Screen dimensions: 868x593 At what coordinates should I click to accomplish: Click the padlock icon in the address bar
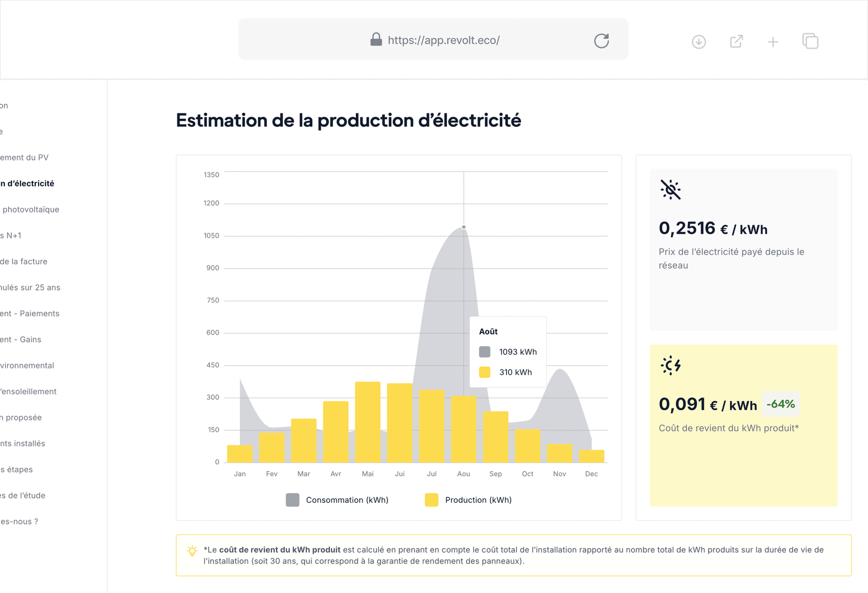pyautogui.click(x=376, y=39)
